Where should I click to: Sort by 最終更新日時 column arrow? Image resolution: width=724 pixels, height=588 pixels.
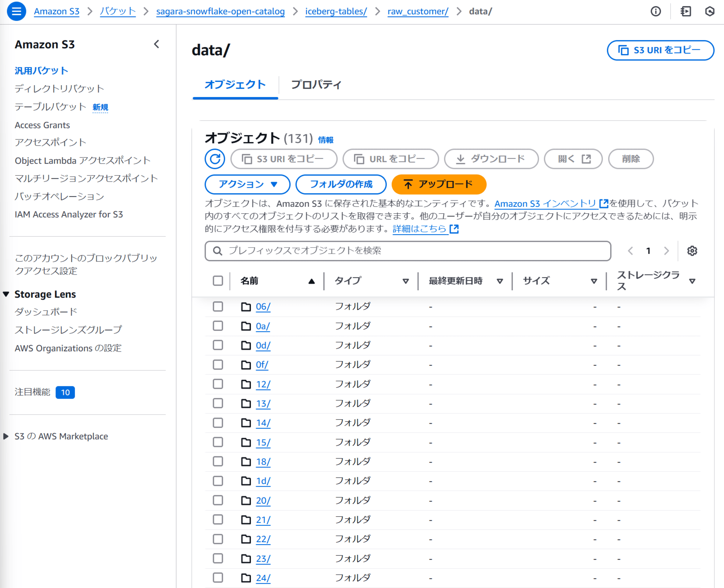pos(500,281)
